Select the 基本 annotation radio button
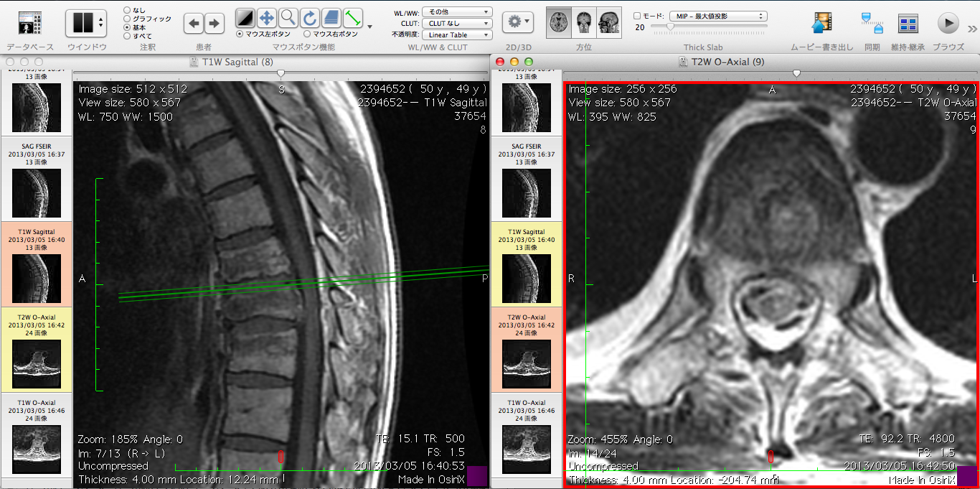This screenshot has width=980, height=489. pyautogui.click(x=127, y=27)
